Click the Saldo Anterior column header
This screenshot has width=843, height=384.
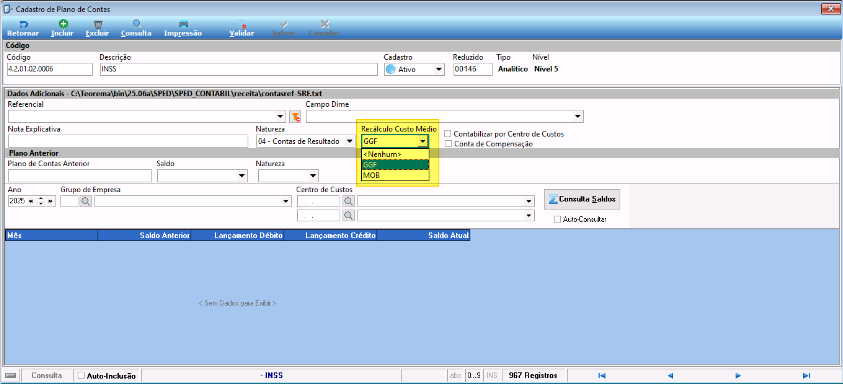144,235
